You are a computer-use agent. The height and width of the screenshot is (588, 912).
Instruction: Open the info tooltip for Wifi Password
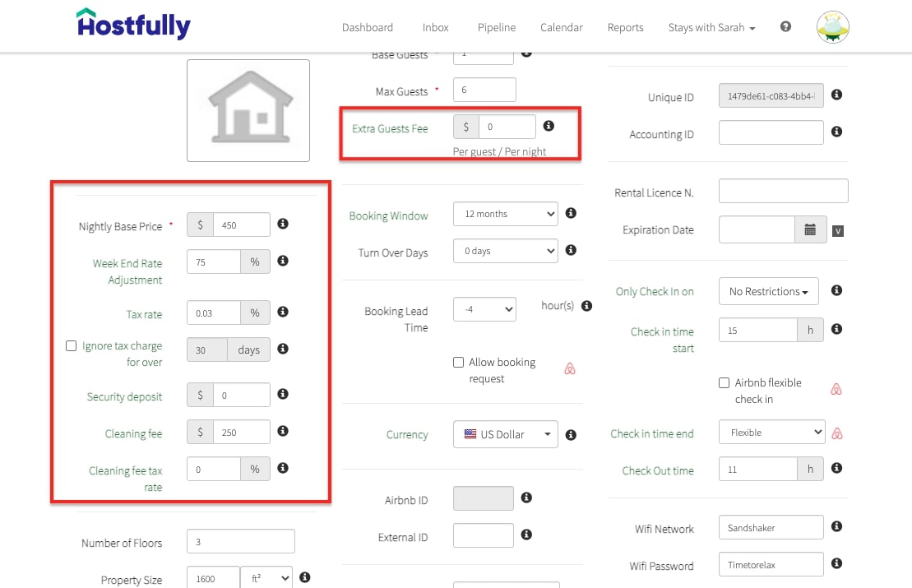[836, 563]
